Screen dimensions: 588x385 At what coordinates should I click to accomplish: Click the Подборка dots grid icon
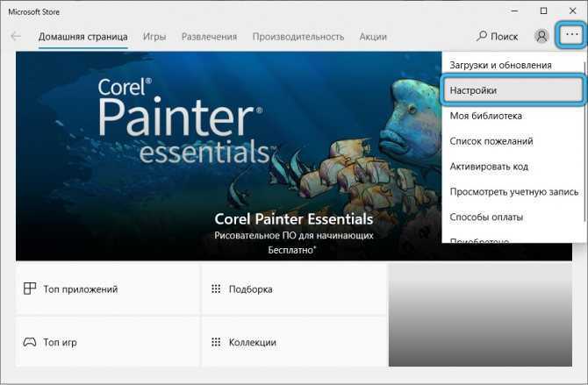tap(216, 289)
